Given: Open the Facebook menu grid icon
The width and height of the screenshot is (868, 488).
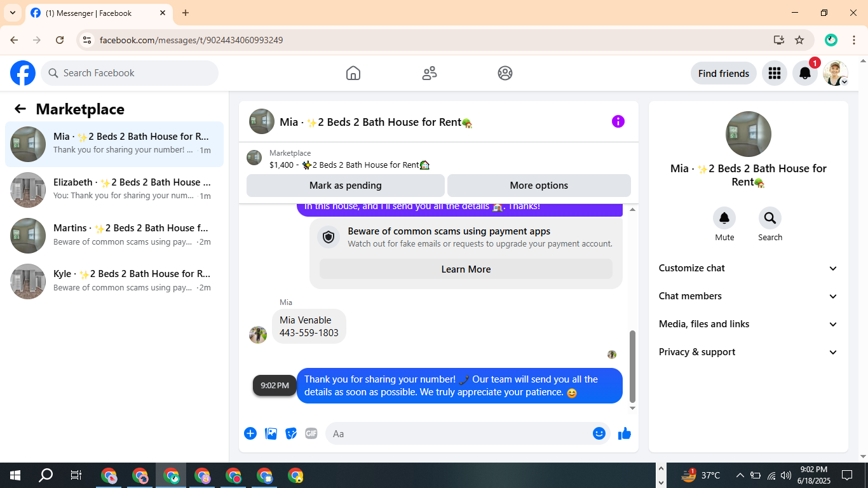Looking at the screenshot, I should point(774,73).
